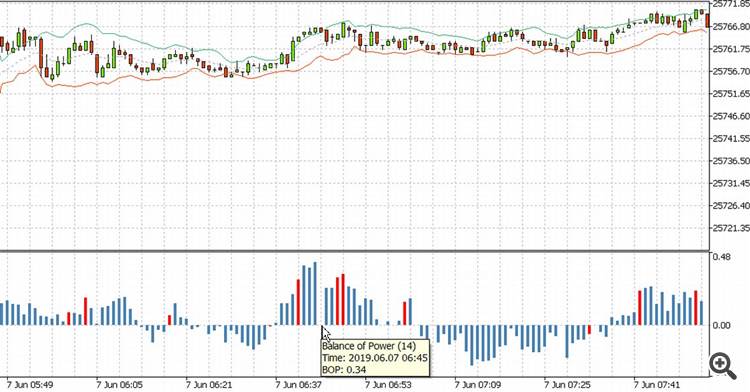This screenshot has height=392, width=750.
Task: Click the 7 Jun 07:09 time label
Action: (478, 385)
